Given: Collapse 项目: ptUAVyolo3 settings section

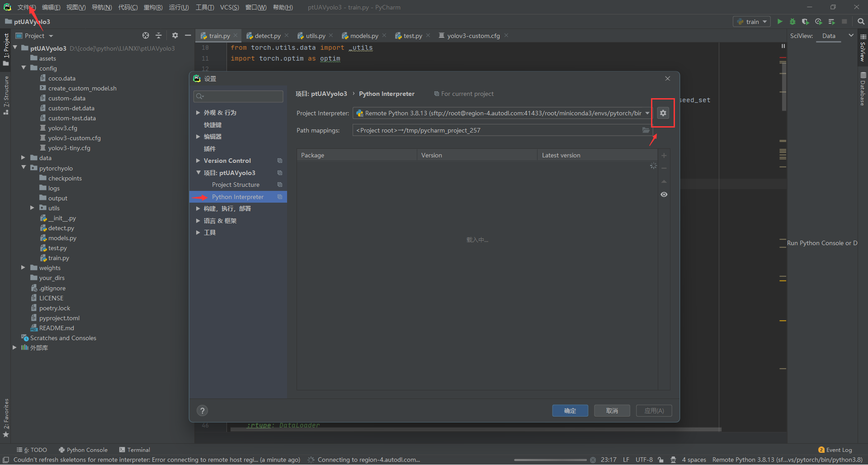Looking at the screenshot, I should [x=198, y=172].
